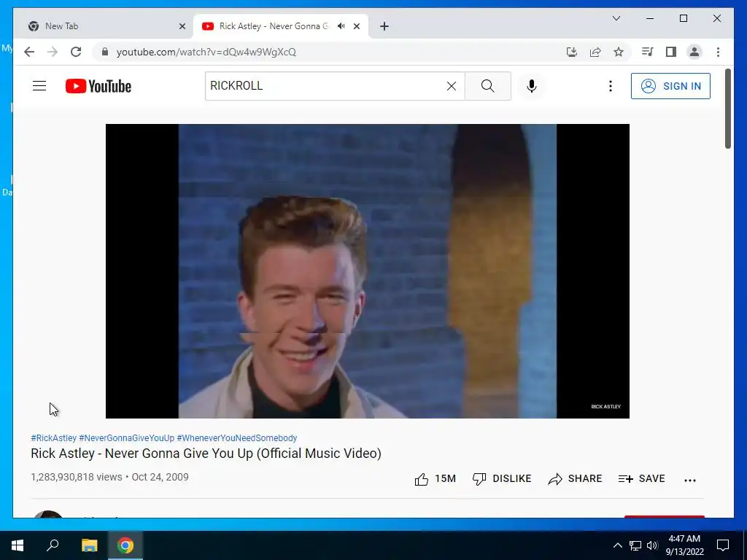Open Windows taskbar search
This screenshot has width=747, height=560.
(x=53, y=545)
